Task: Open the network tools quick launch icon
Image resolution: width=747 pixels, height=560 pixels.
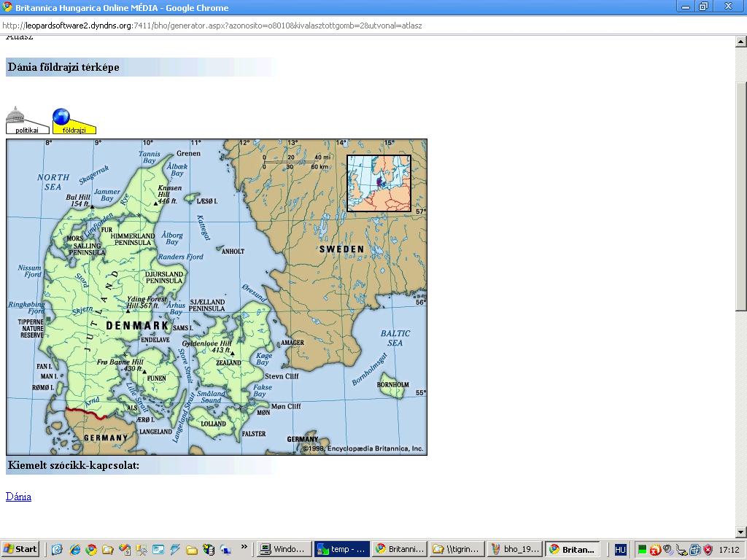Action: tap(142, 550)
